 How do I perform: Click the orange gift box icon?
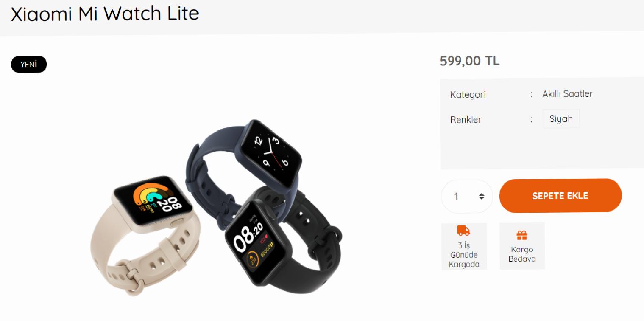pos(521,235)
